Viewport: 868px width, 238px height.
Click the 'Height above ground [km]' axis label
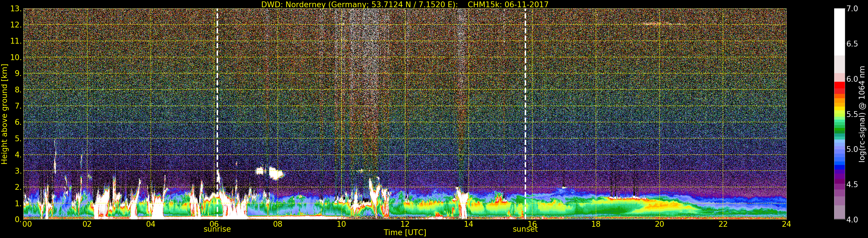tap(4, 114)
